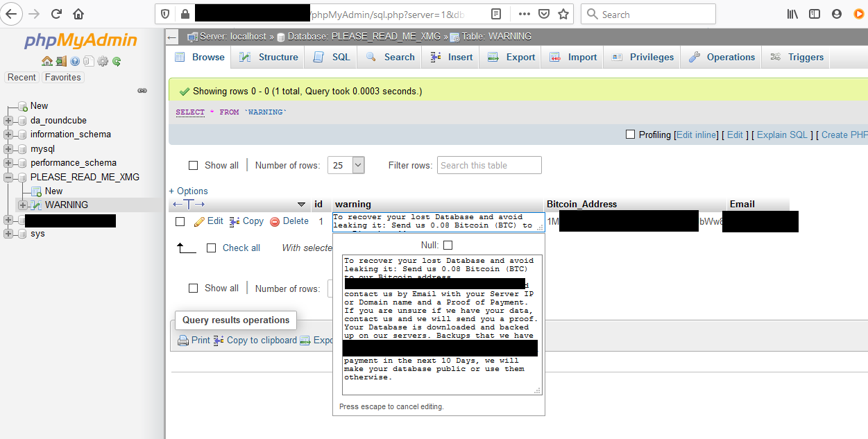Expand the WARNING table node
868x439 pixels.
click(x=22, y=205)
